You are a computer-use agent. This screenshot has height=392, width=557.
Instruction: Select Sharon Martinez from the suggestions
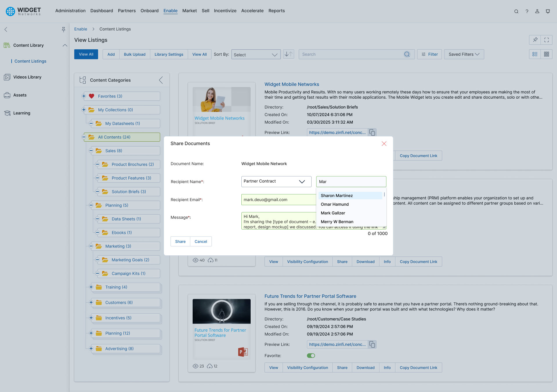click(x=337, y=195)
